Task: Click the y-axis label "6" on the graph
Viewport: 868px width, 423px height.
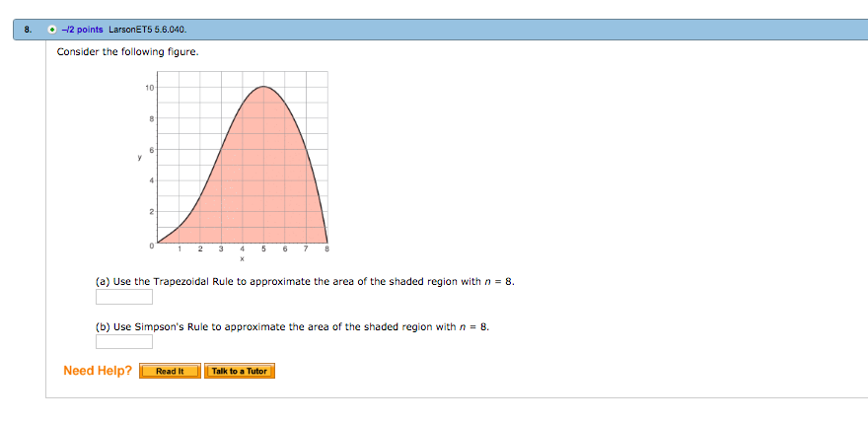Action: 153,150
